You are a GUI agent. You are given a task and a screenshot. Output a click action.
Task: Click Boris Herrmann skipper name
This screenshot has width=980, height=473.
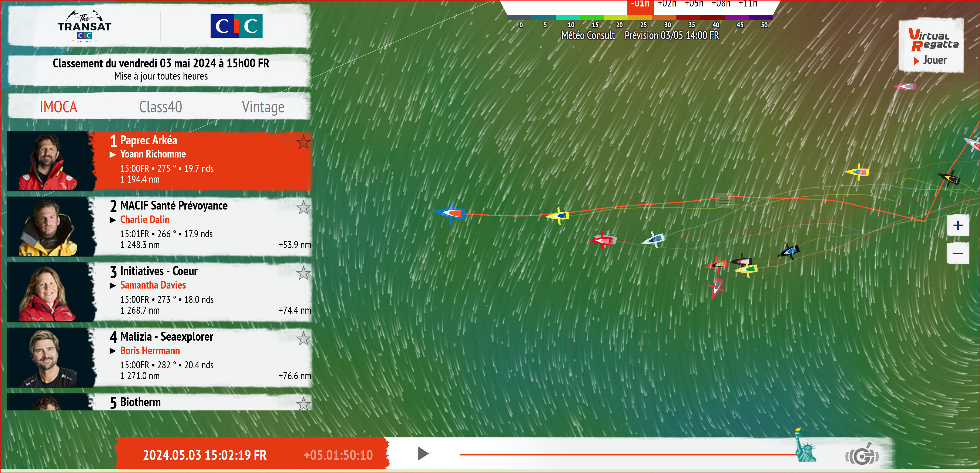point(150,351)
